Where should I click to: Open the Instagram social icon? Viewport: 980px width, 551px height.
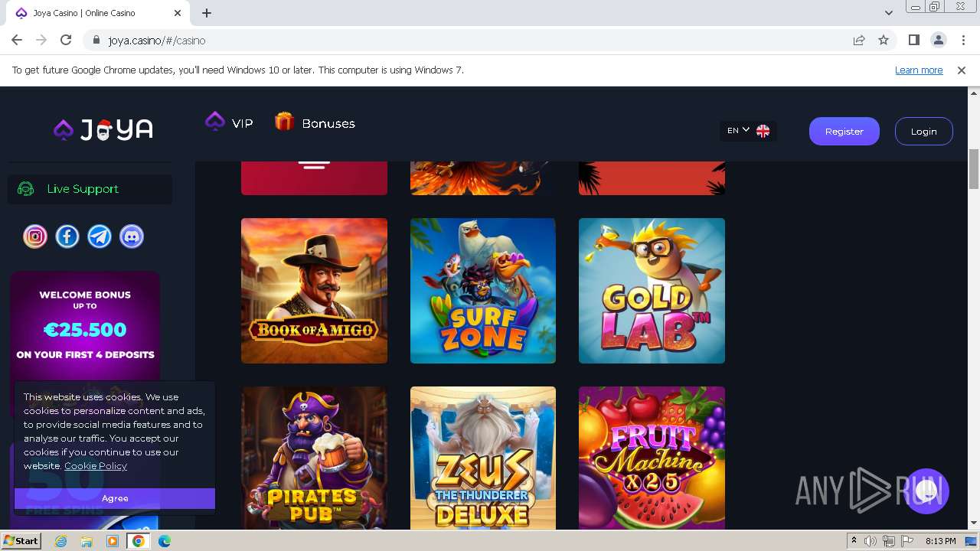click(x=35, y=236)
